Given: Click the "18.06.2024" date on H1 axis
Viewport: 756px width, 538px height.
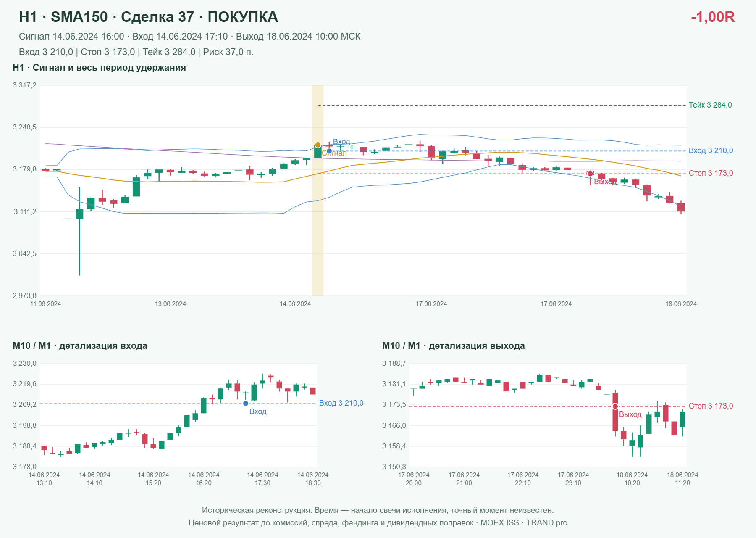Looking at the screenshot, I should tap(681, 304).
